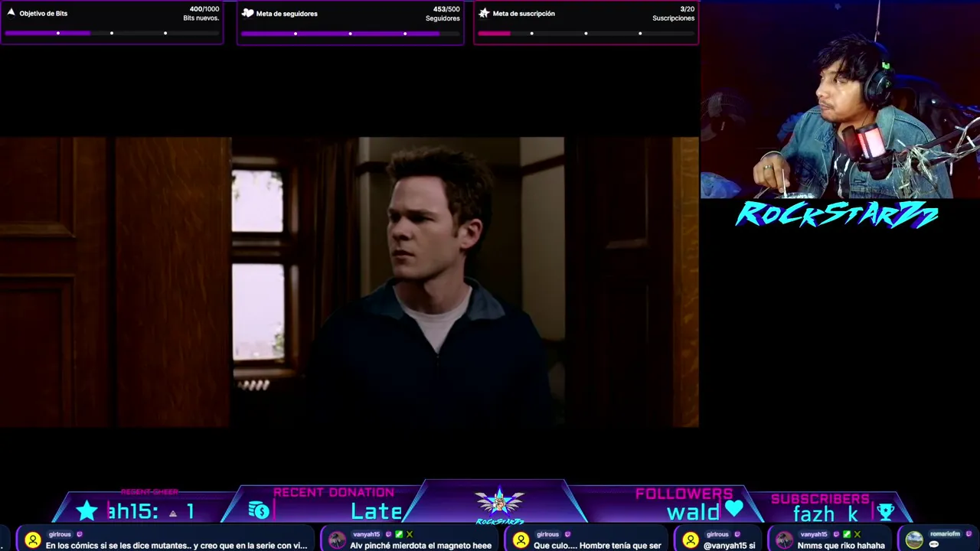Viewport: 980px width, 551px height.
Task: Click the 'Meta de suscripción' label
Action: click(x=524, y=13)
